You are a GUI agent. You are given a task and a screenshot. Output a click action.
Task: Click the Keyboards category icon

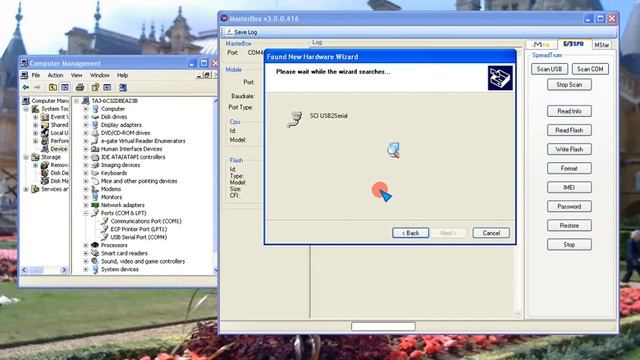(95, 173)
